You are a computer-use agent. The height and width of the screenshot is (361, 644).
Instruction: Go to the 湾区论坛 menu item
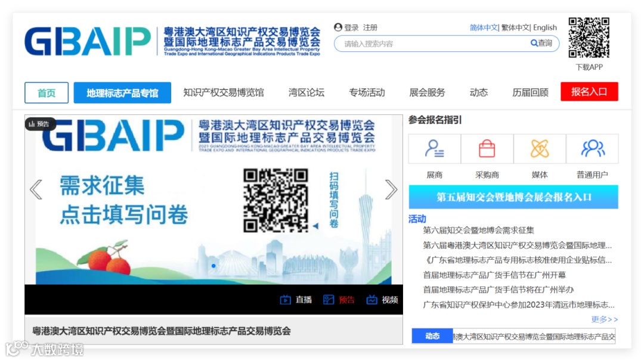(x=306, y=93)
